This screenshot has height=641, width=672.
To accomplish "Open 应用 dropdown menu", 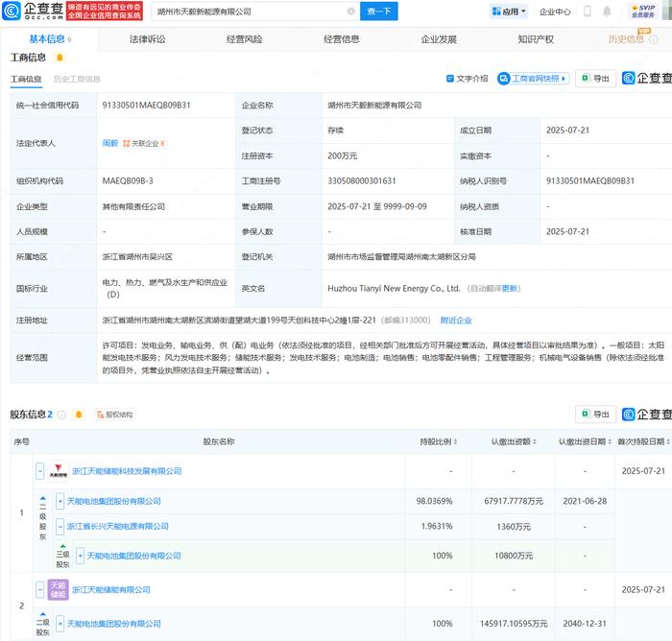I will coord(509,12).
